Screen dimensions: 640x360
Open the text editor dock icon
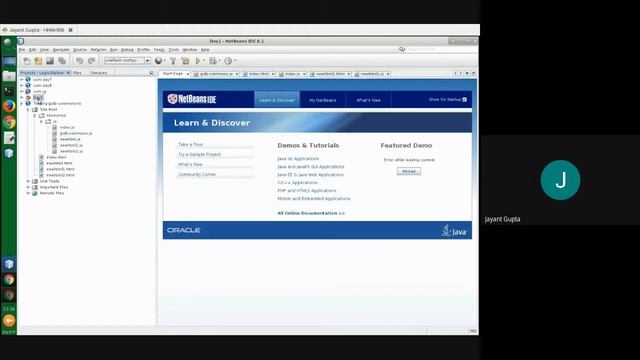(9, 138)
